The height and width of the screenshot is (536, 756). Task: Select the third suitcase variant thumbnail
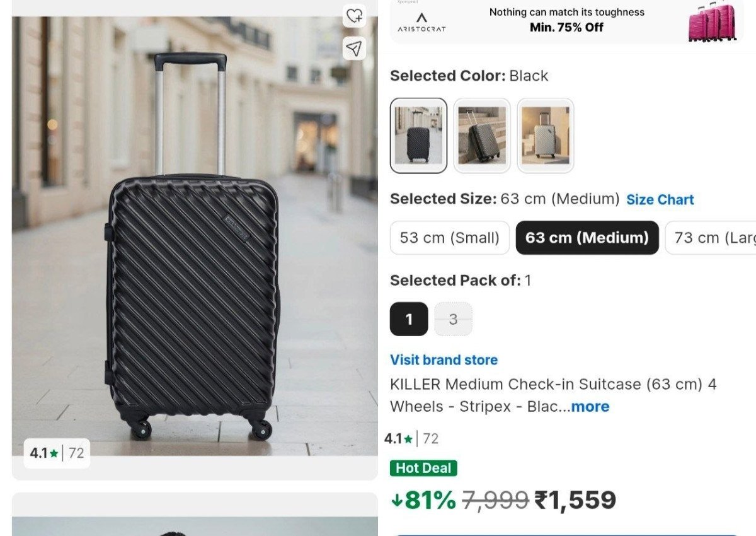click(x=545, y=135)
